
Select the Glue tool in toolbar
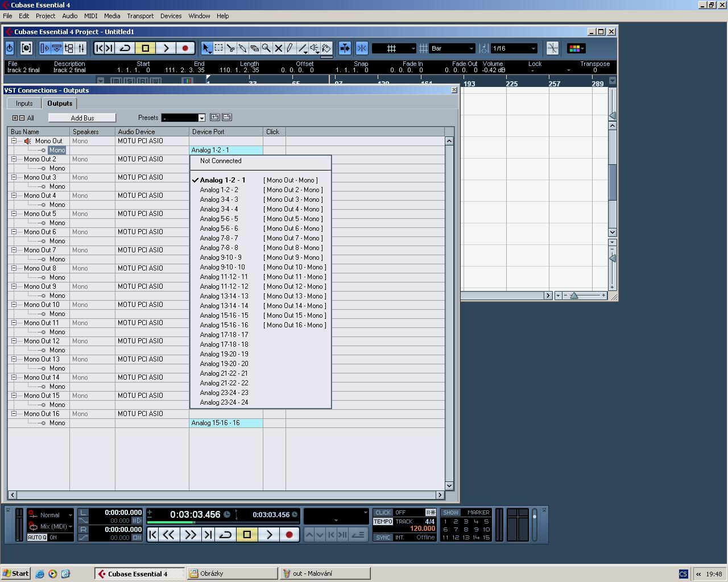click(242, 48)
